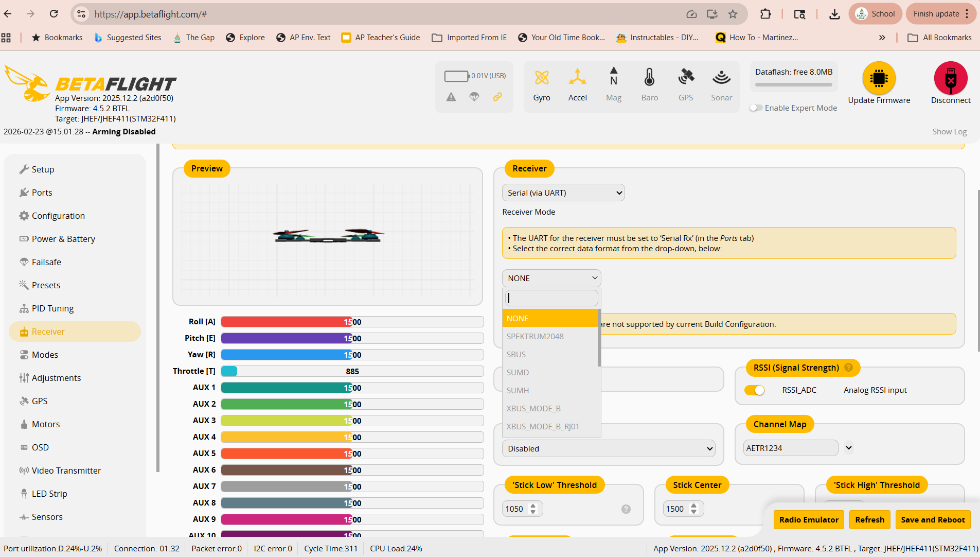Viewport: 980px width, 557px height.
Task: Click the Gyro sensor icon
Action: coord(541,78)
